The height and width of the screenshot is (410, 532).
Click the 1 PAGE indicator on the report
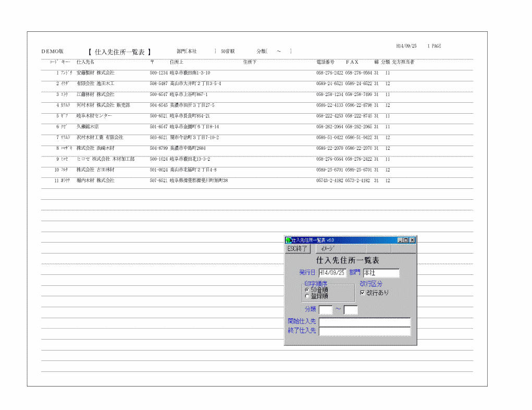coord(434,46)
